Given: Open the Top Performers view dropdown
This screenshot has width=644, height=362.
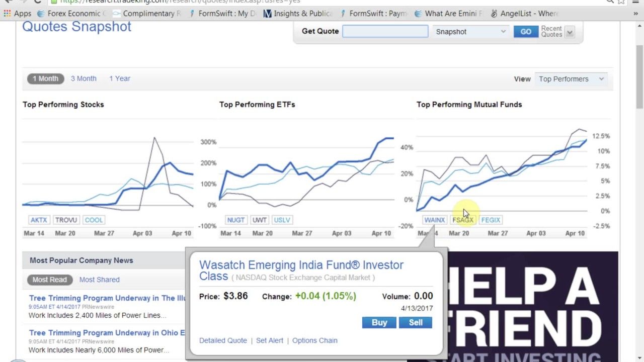Looking at the screenshot, I should tap(571, 79).
